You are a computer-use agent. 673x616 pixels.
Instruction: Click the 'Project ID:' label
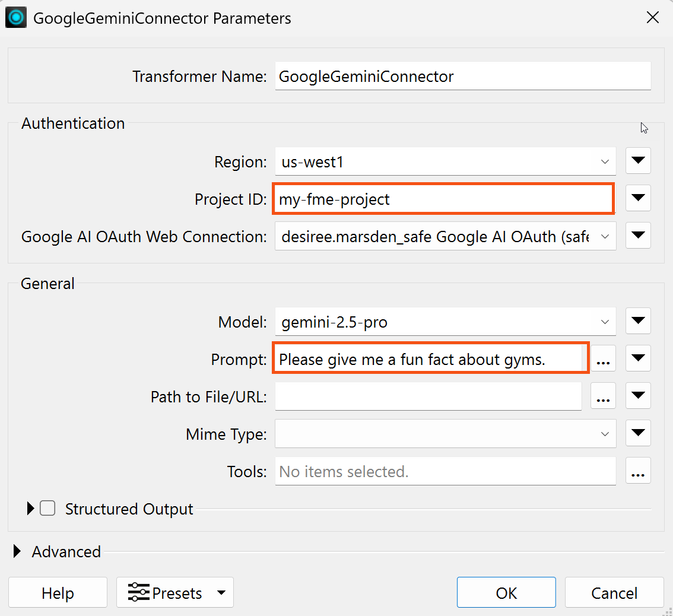230,199
